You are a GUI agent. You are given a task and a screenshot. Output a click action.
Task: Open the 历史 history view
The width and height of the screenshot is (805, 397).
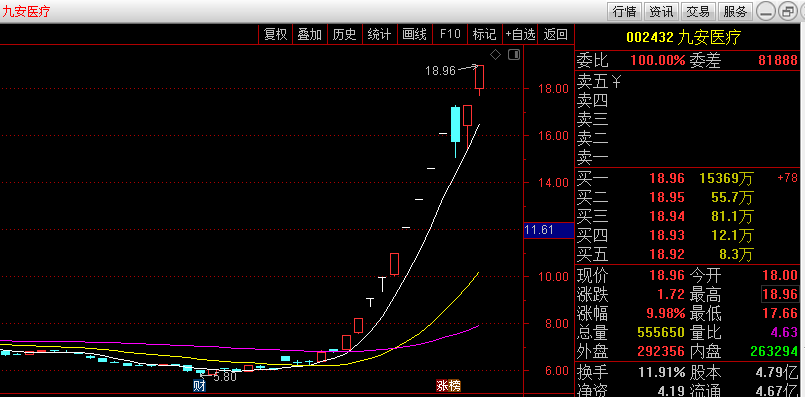(344, 34)
